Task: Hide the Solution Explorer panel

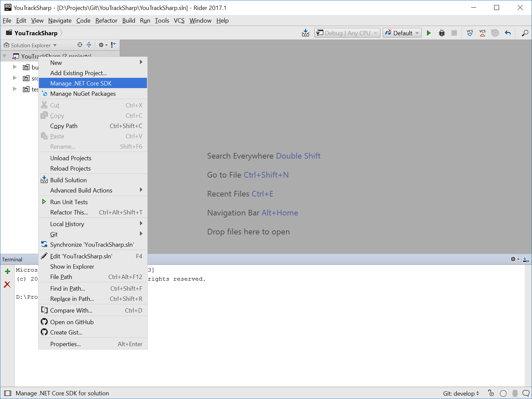Action: coord(114,45)
